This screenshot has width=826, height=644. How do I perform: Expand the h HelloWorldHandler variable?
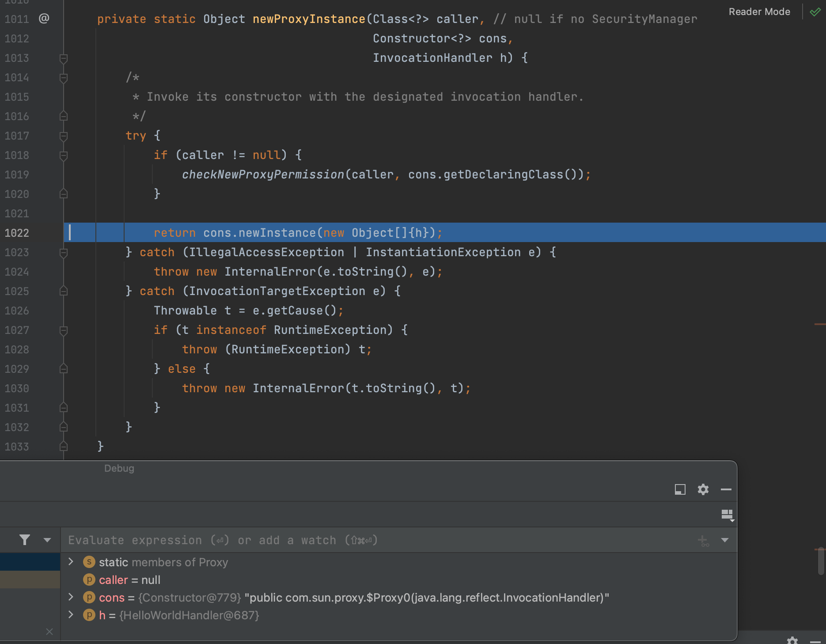click(71, 615)
